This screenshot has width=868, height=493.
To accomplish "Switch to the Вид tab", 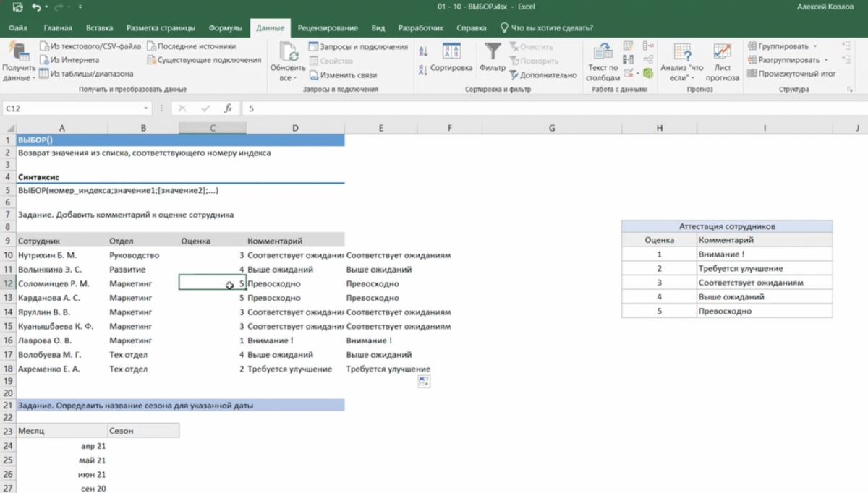I will (378, 28).
